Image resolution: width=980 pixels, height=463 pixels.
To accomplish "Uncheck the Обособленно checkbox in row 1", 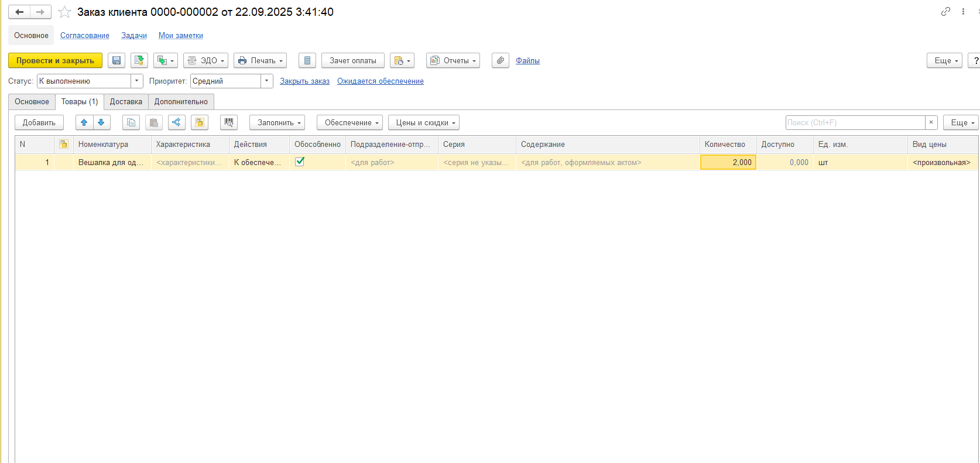I will click(x=300, y=162).
